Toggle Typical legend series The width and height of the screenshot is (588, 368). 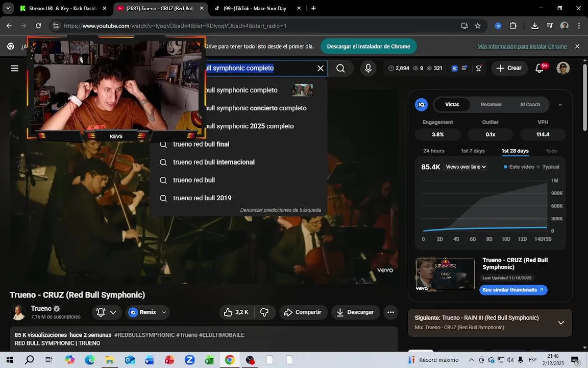548,167
